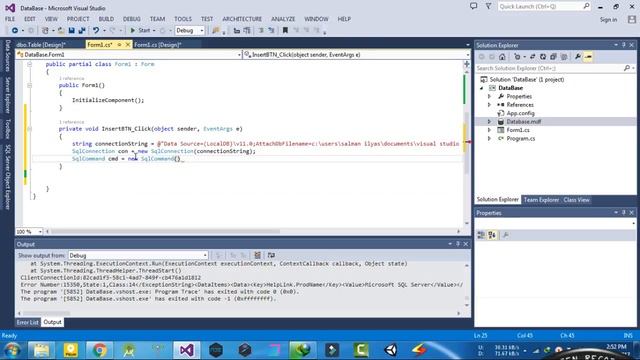640x360 pixels.
Task: Click the Alphabetical sort icon in Properties panel
Action: [x=492, y=235]
